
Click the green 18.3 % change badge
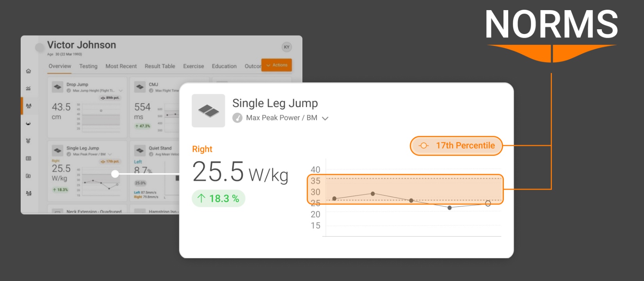pos(218,199)
